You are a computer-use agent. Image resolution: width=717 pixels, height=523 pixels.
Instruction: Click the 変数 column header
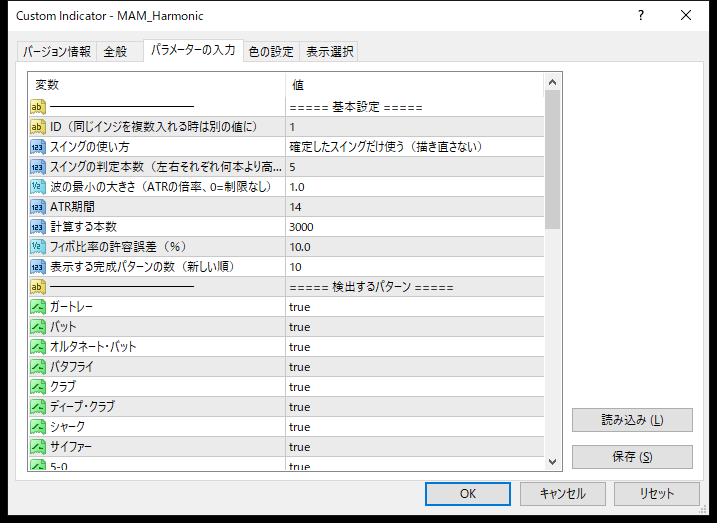pyautogui.click(x=157, y=85)
